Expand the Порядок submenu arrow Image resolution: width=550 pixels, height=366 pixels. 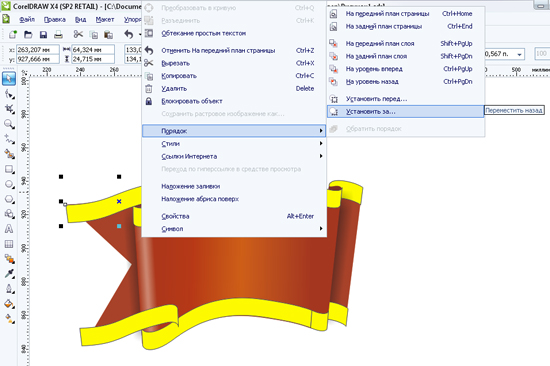[321, 131]
